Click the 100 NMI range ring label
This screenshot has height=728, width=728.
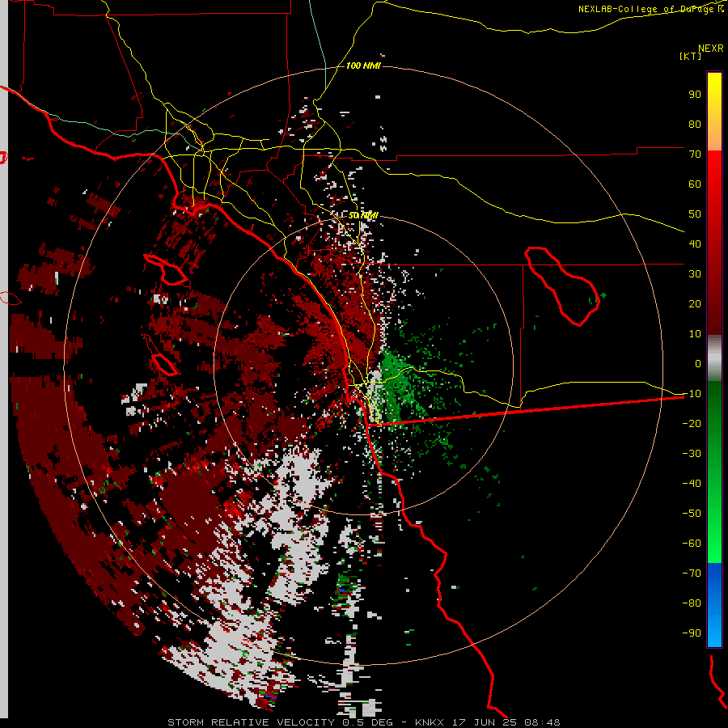click(x=363, y=66)
